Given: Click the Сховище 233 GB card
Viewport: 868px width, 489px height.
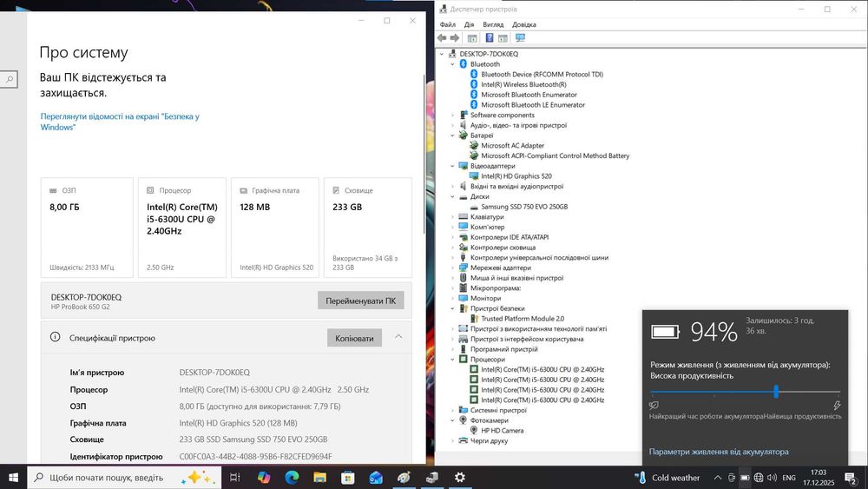Looking at the screenshot, I should [x=367, y=228].
